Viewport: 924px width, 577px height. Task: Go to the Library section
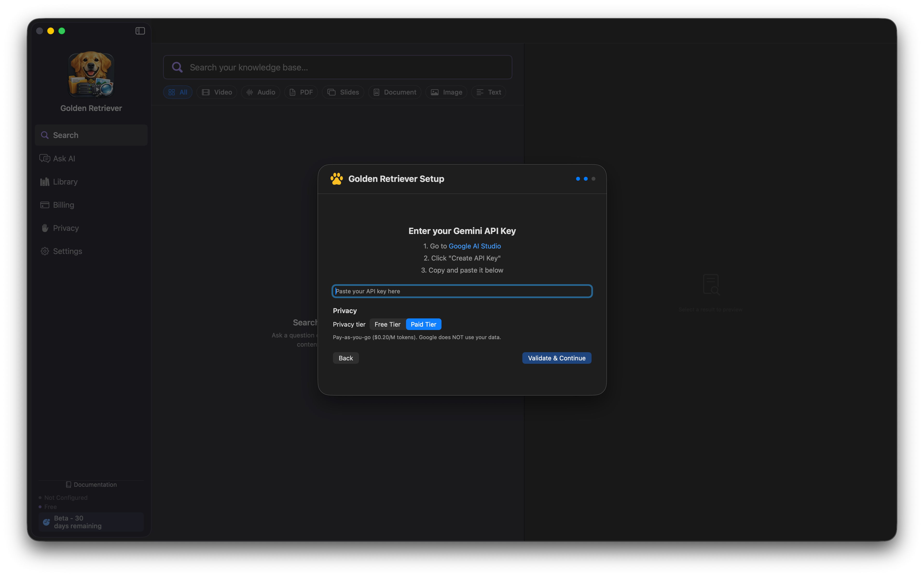click(x=91, y=182)
